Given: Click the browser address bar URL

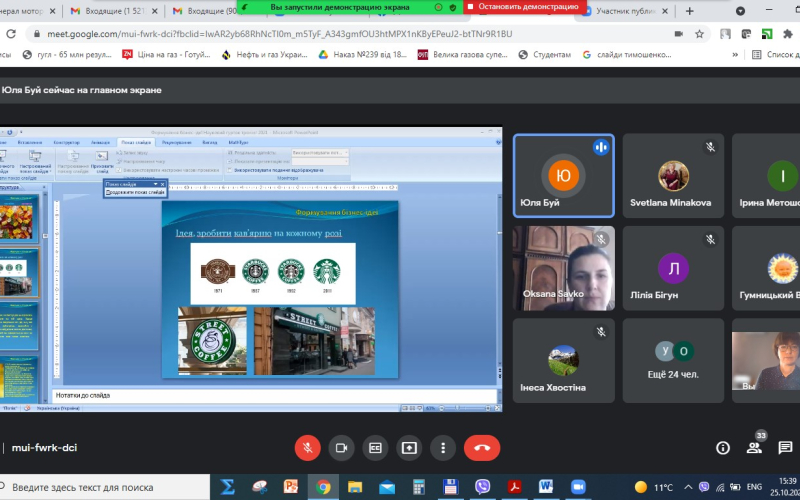Looking at the screenshot, I should 280,34.
